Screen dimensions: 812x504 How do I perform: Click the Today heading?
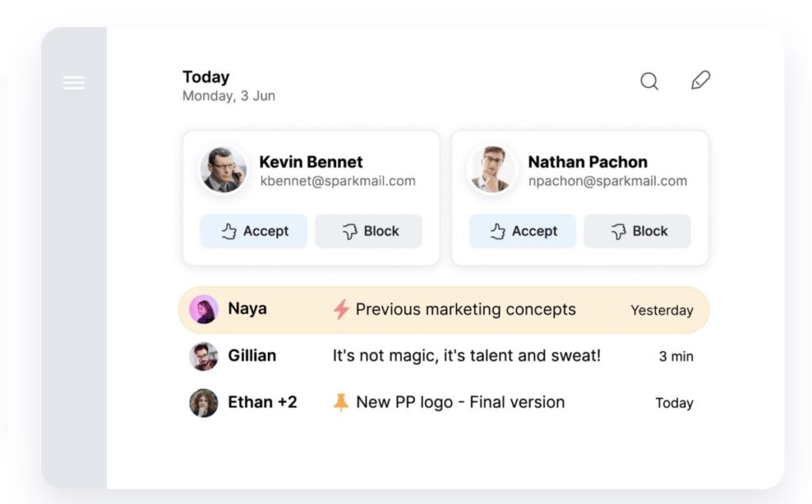click(x=206, y=77)
